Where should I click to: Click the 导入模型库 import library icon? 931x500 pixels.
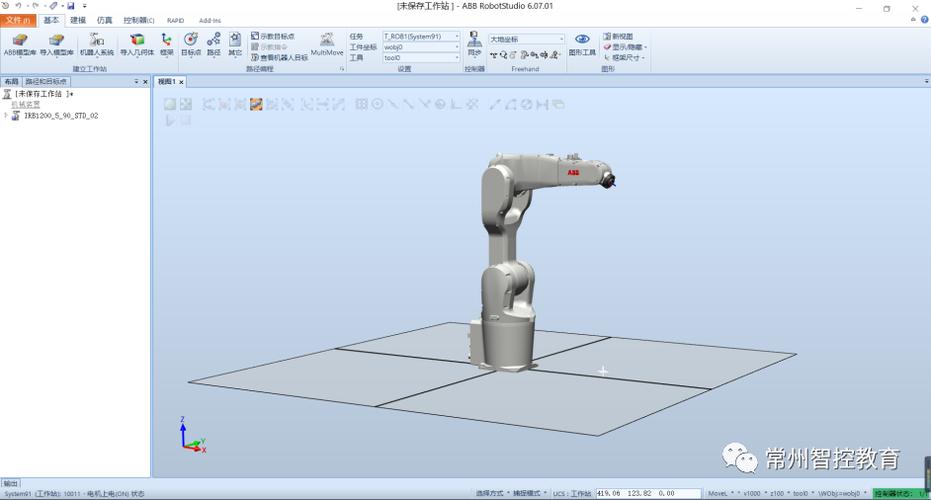pyautogui.click(x=56, y=45)
